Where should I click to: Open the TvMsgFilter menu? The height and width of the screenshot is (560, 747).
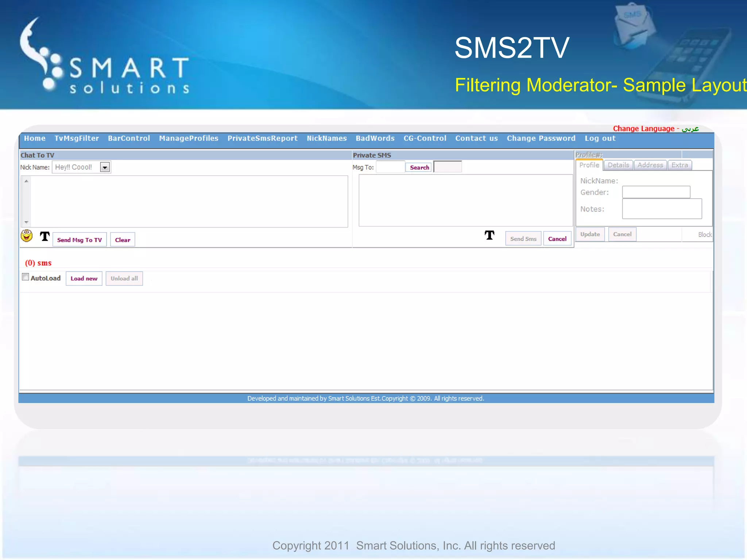click(x=77, y=139)
